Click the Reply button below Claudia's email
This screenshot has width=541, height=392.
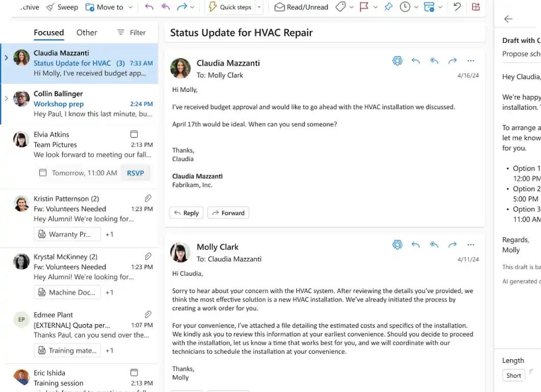(186, 213)
